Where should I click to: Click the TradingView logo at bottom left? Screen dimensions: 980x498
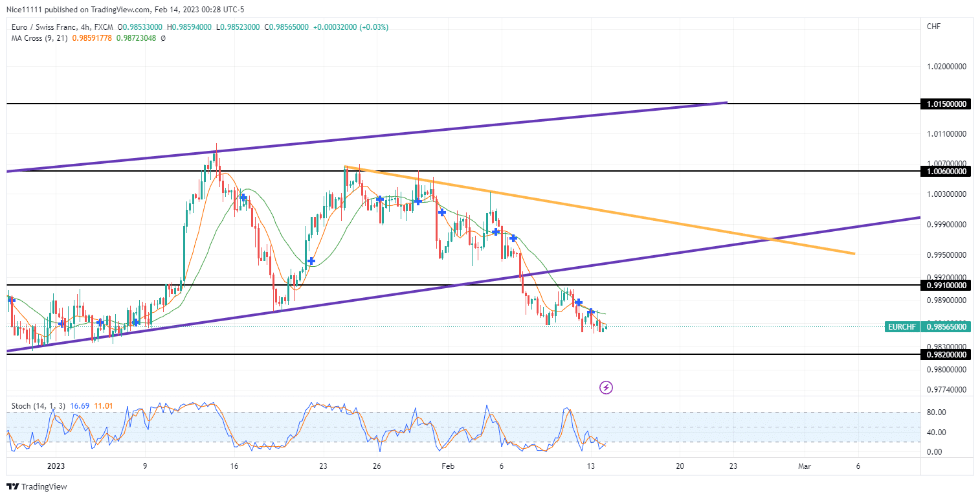click(x=37, y=486)
